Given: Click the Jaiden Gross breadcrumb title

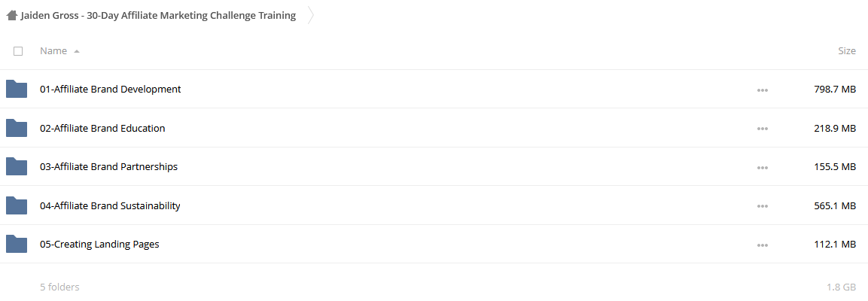Looking at the screenshot, I should (x=158, y=16).
